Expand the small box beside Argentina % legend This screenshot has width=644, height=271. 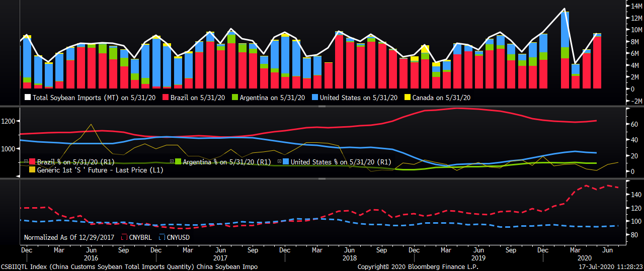[172, 161]
